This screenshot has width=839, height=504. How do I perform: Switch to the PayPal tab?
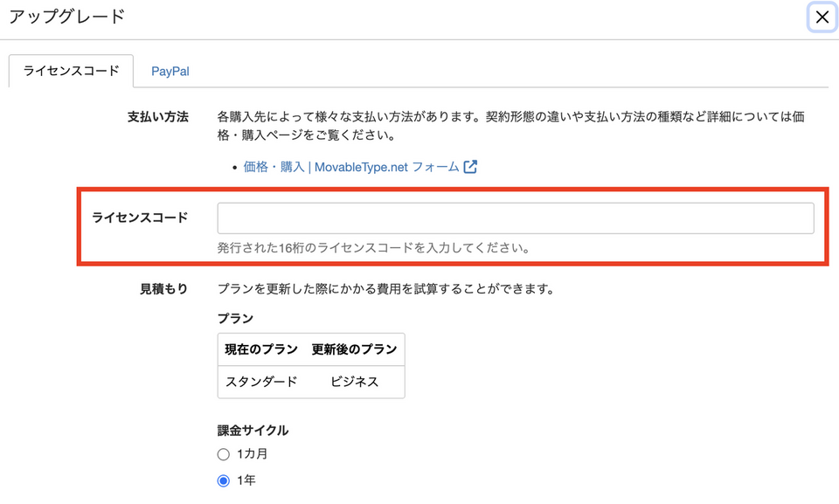click(170, 72)
